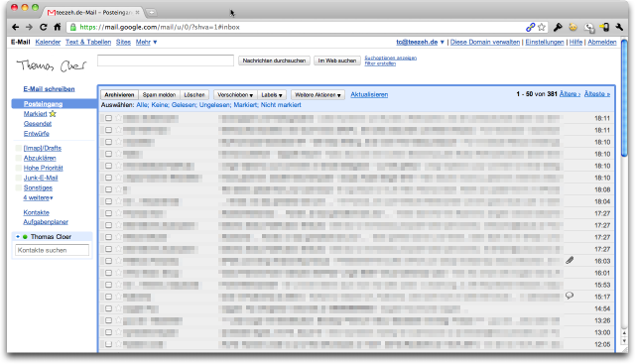Mark the 12:05 email checkbox
This screenshot has height=364, width=635.
click(x=108, y=344)
